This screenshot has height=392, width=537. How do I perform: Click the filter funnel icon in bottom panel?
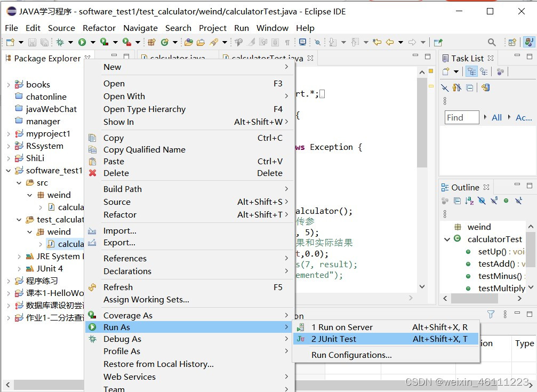pos(491,314)
